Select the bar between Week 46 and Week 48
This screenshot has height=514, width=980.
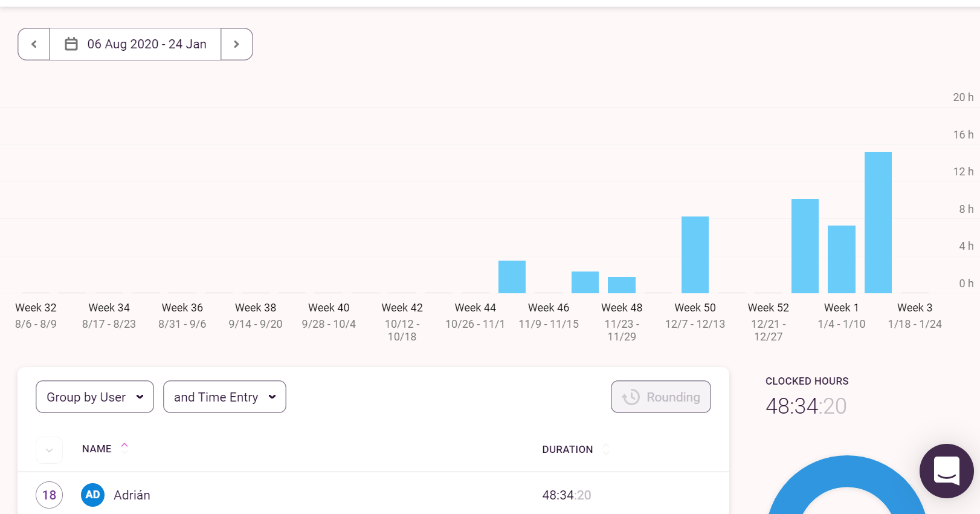[585, 282]
